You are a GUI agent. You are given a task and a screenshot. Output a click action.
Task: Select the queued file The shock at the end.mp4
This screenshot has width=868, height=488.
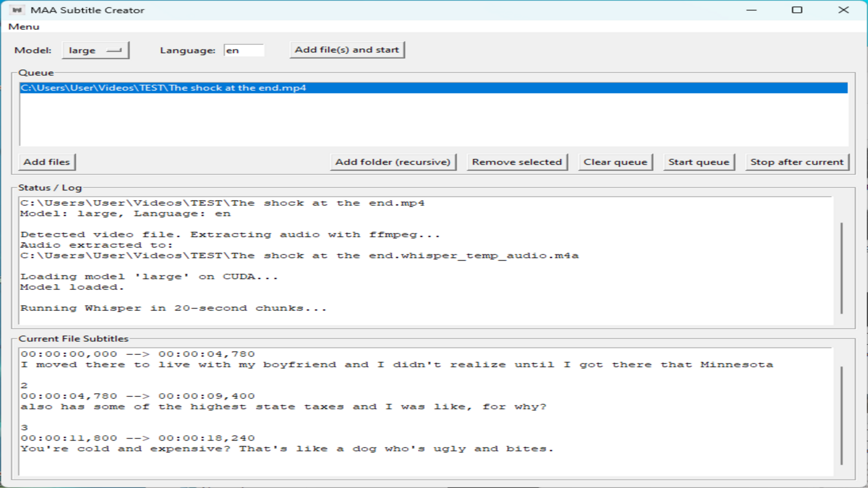click(x=163, y=88)
